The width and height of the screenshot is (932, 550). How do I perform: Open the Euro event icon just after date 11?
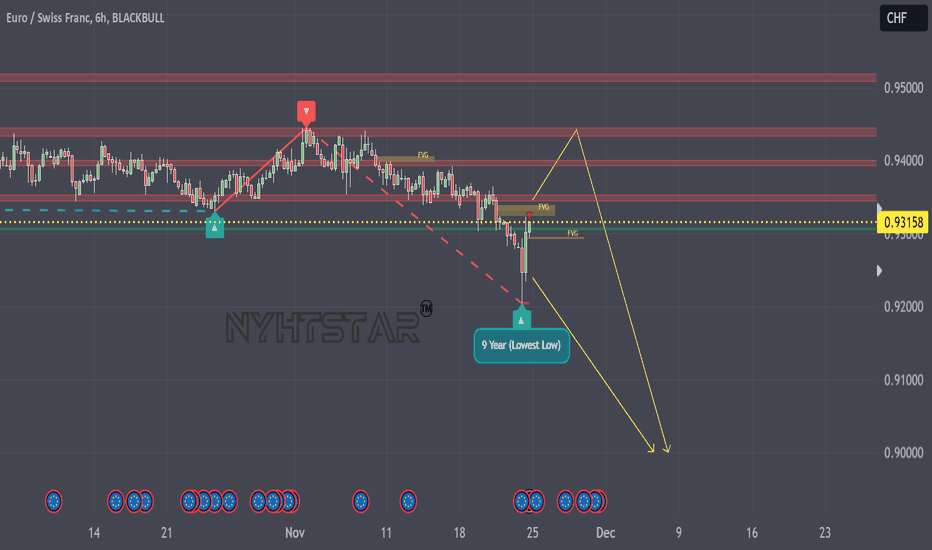click(x=408, y=501)
